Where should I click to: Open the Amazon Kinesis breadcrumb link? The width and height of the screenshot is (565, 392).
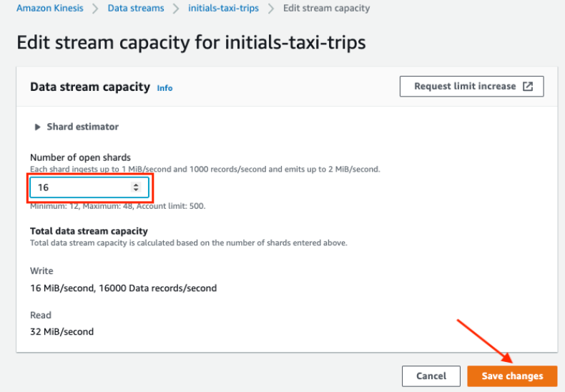point(50,9)
